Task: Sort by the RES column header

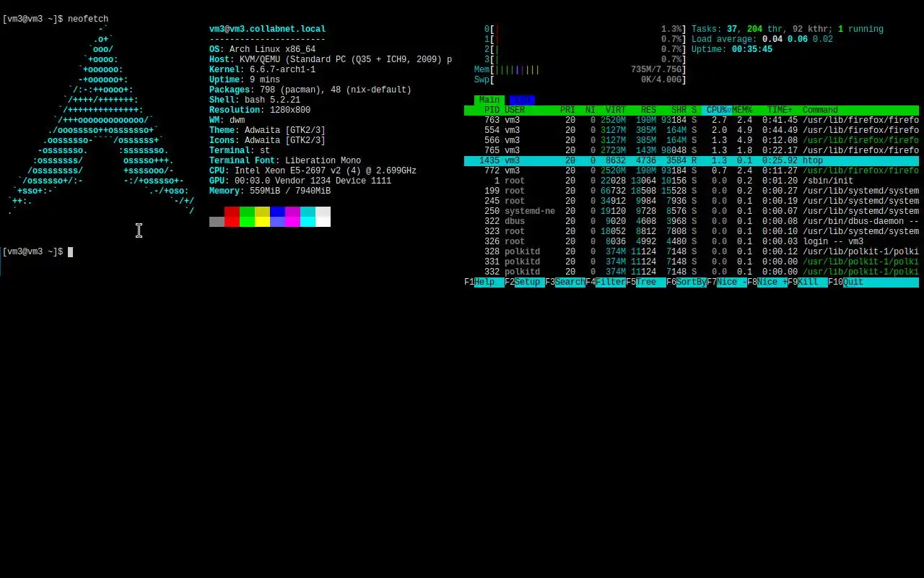Action: [x=648, y=110]
